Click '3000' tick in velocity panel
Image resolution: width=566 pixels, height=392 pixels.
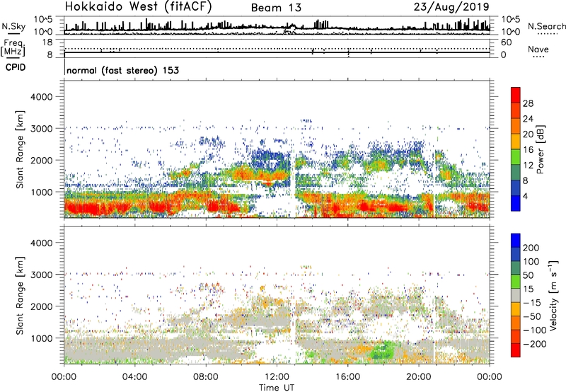42,275
